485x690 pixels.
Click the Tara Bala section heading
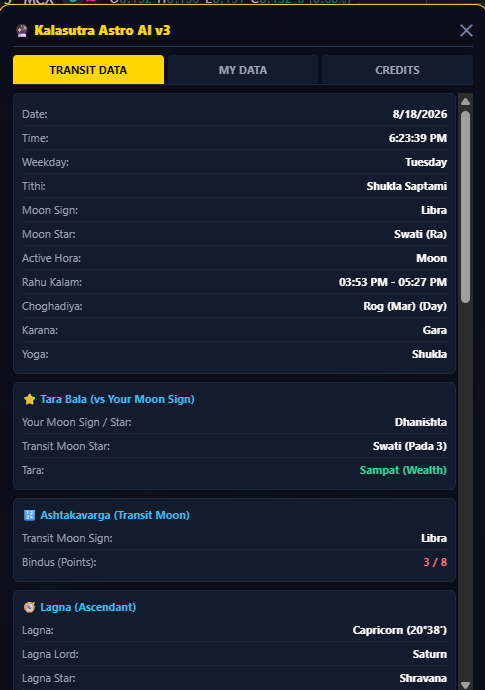(117, 399)
